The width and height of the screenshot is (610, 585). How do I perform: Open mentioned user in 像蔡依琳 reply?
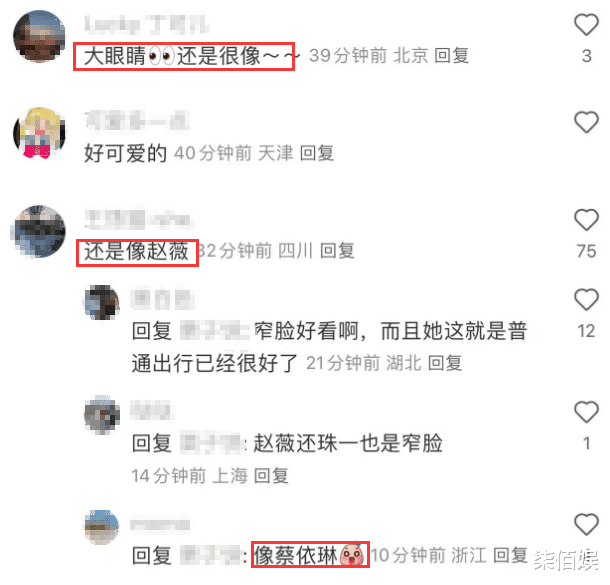[x=211, y=555]
